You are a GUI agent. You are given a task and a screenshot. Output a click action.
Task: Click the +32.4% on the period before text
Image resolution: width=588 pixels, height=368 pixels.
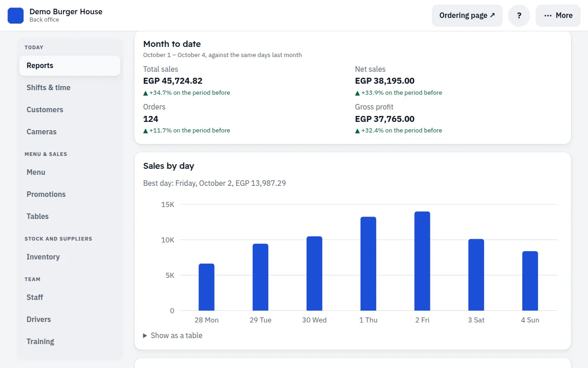(399, 131)
